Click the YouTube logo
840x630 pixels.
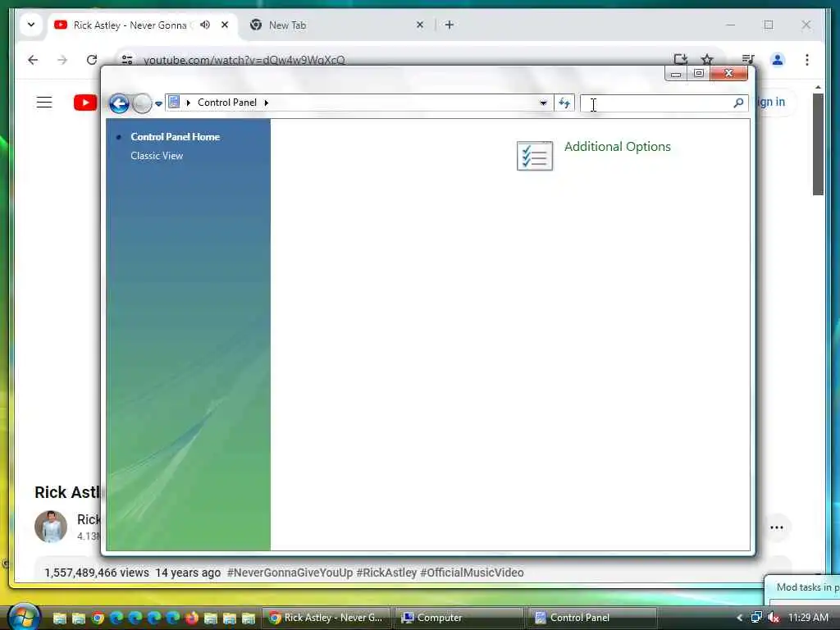click(x=85, y=103)
